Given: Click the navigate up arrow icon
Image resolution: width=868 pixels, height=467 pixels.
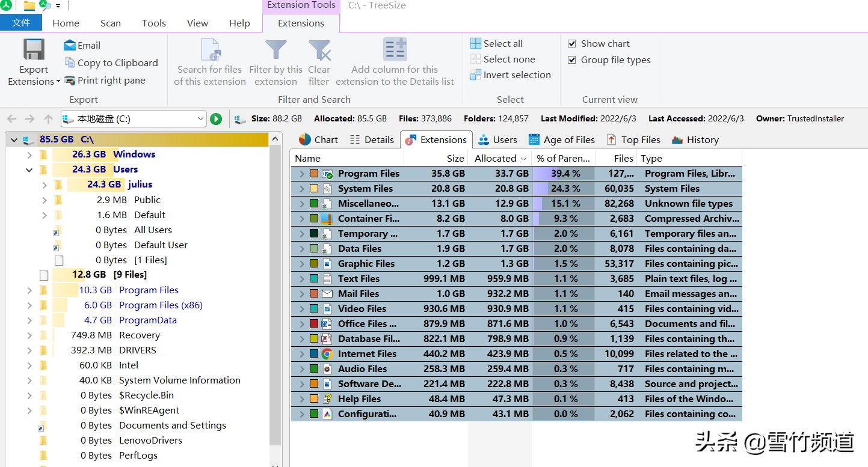Looking at the screenshot, I should (49, 119).
